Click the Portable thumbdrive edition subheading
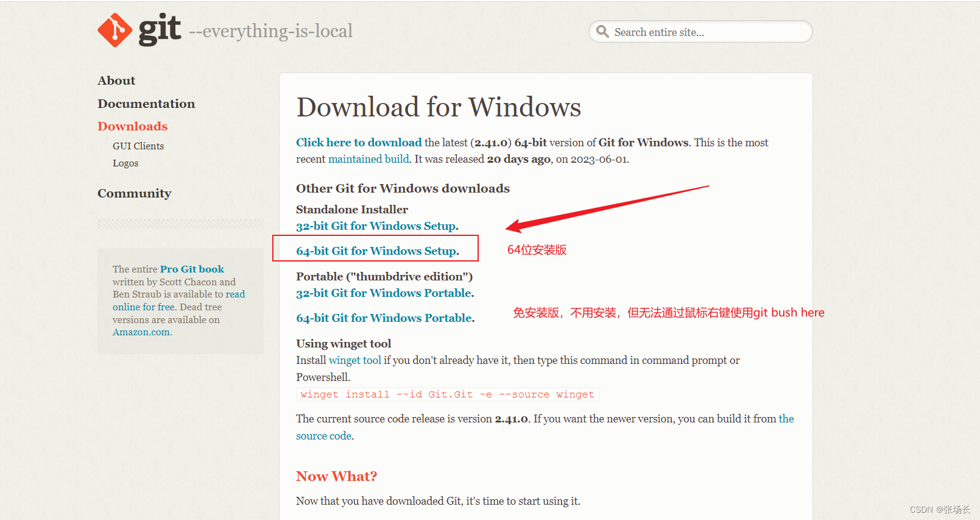Screen dimensions: 980x520 (x=384, y=277)
